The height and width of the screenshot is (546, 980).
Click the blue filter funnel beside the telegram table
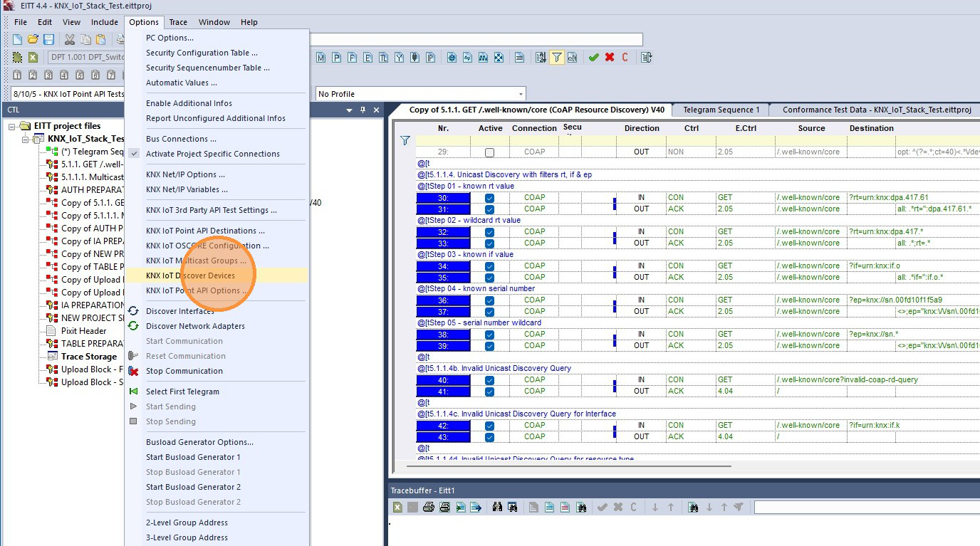(405, 140)
